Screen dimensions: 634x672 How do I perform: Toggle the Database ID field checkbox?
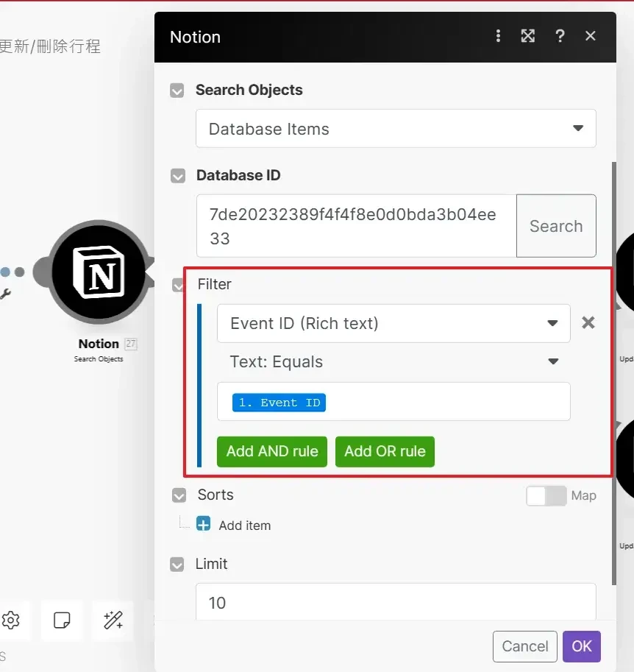[178, 176]
